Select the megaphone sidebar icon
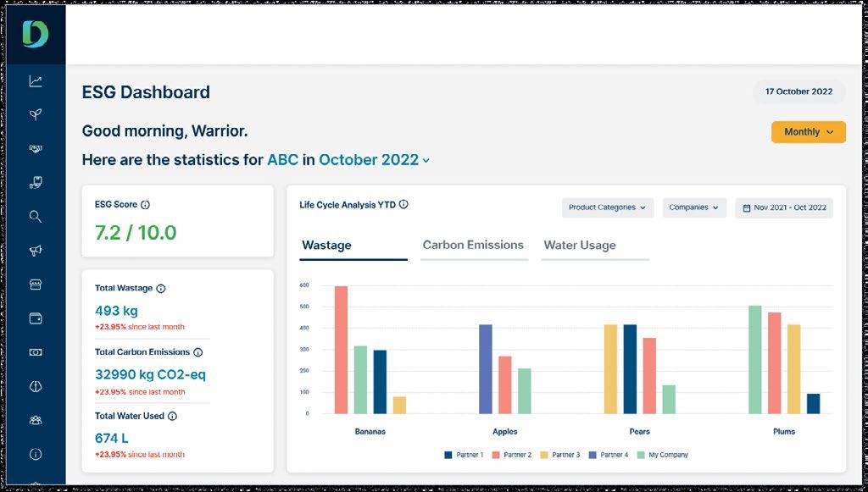Screen dimensions: 868x492 (35, 251)
